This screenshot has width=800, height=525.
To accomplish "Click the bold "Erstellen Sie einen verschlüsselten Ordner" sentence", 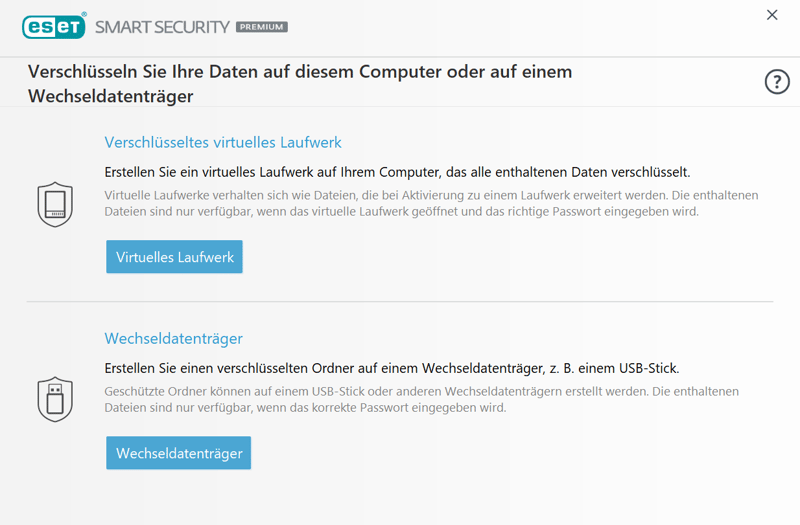I will click(x=392, y=368).
